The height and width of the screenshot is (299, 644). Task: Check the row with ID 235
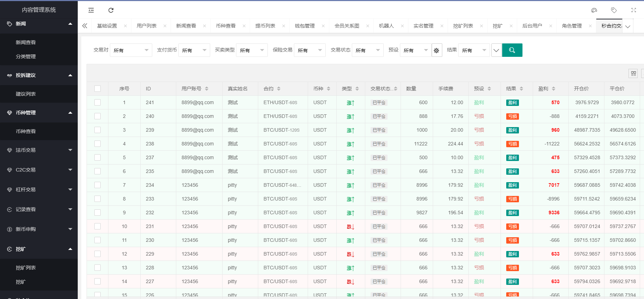[x=98, y=171]
